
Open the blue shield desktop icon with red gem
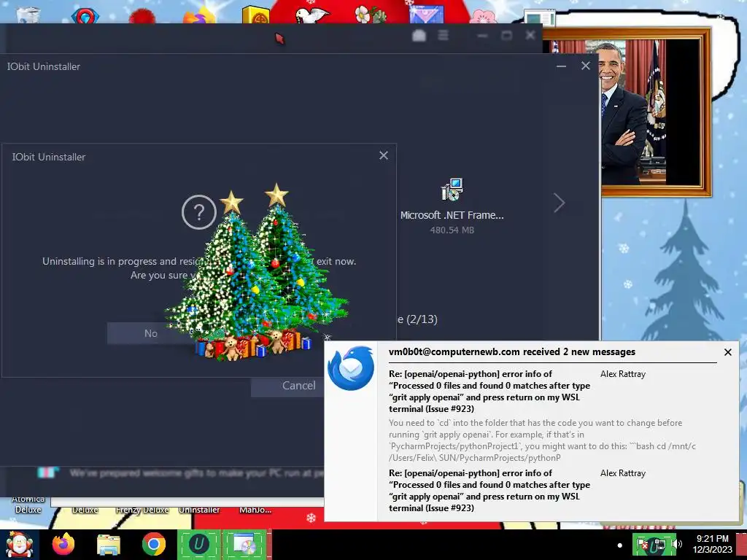85,15
